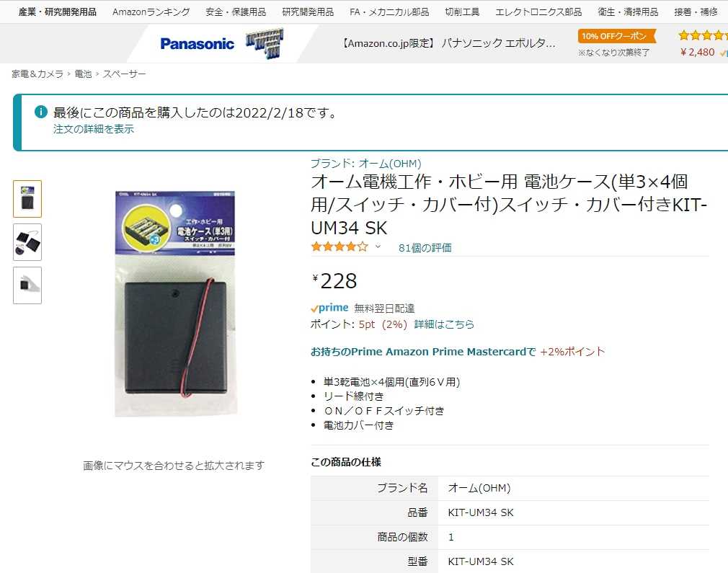Click the ブランド: オーム(OHM) brand link
728x573 pixels.
pos(366,164)
